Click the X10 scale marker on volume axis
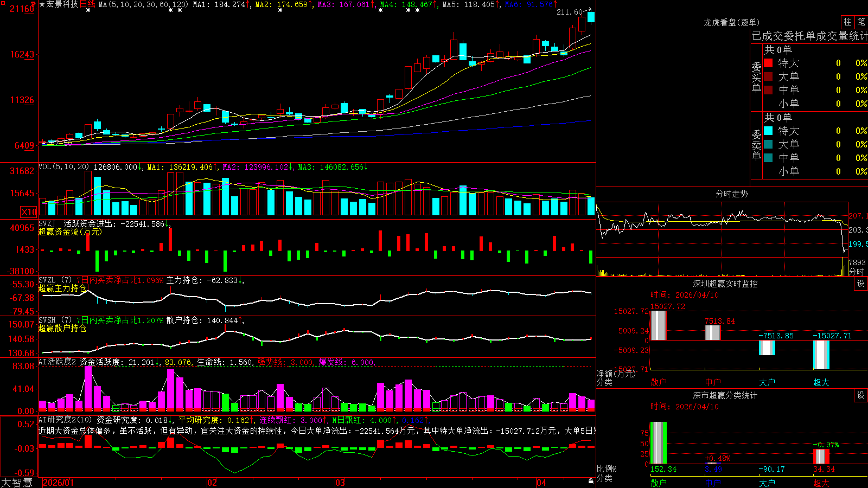868x488 pixels. tap(29, 212)
